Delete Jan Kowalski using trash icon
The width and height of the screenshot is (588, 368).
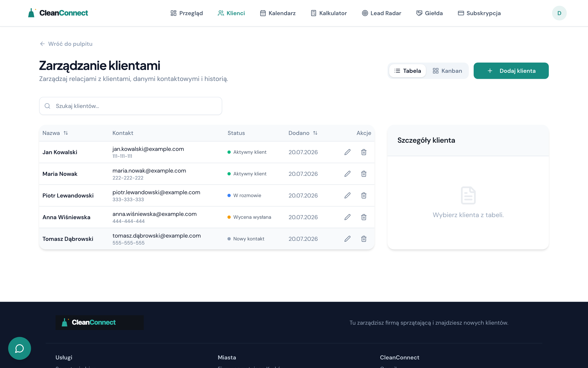(364, 152)
